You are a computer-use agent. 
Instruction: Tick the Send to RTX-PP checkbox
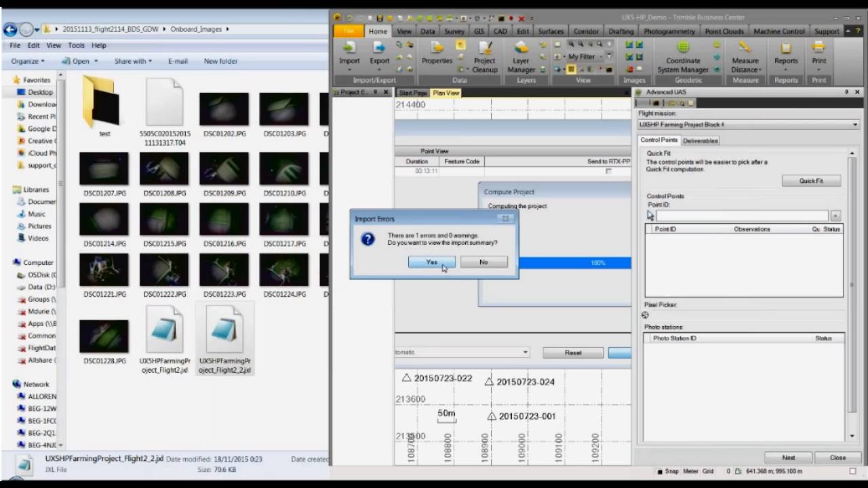tap(608, 171)
